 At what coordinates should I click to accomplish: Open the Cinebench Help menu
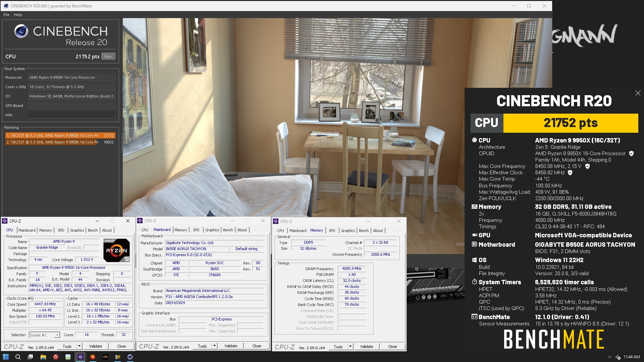(18, 15)
